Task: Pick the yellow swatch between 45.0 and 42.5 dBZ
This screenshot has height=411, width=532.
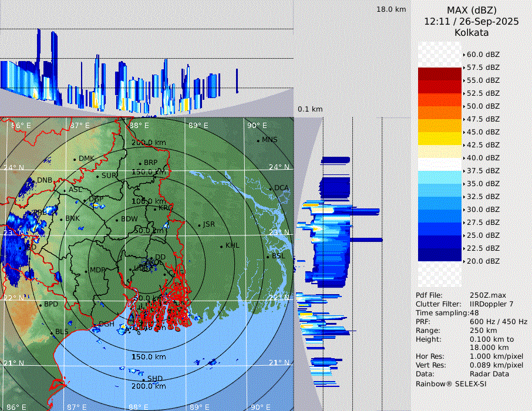Action: [440, 139]
